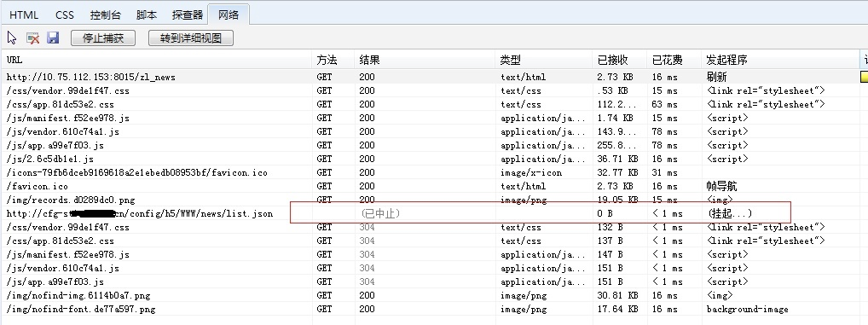Select the element pointer arrow tool
868x325 pixels.
point(12,38)
